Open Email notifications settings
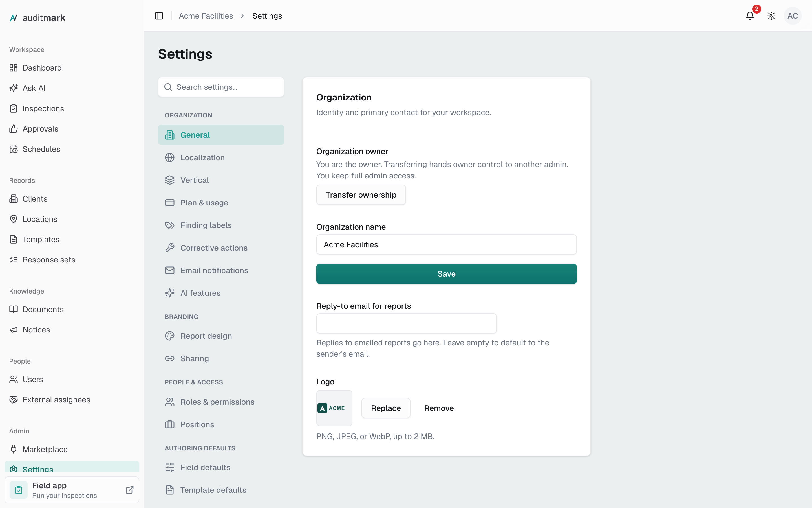This screenshot has height=508, width=812. (x=221, y=270)
